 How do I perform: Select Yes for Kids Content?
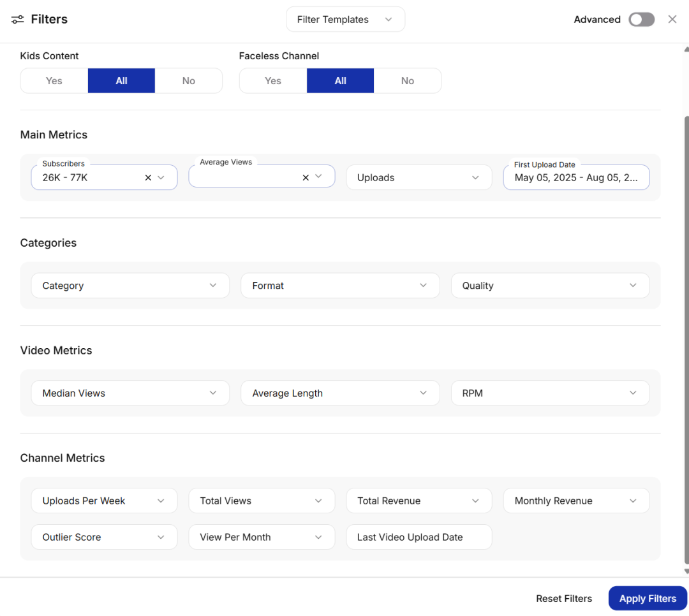coord(54,81)
